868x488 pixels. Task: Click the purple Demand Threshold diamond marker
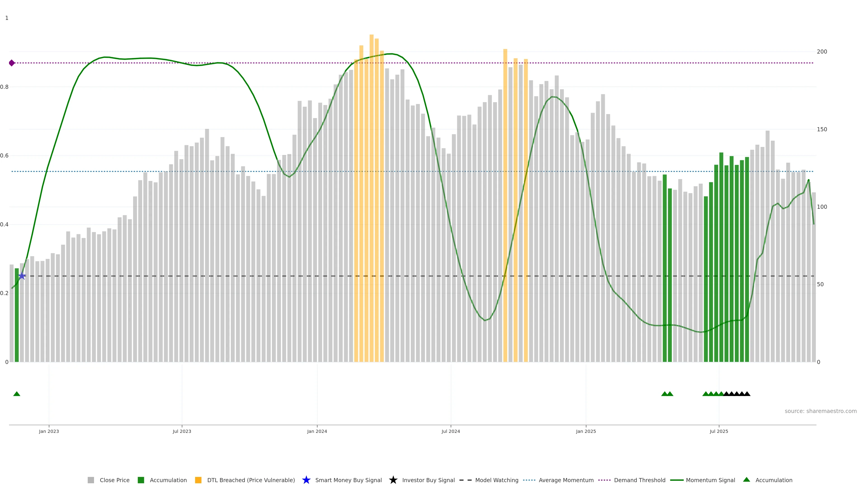[12, 63]
